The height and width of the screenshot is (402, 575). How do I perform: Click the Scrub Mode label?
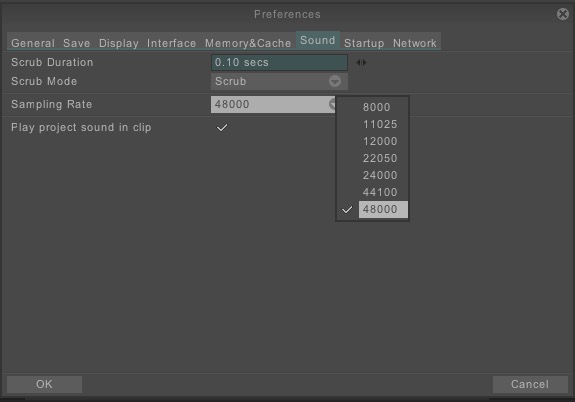(x=44, y=81)
